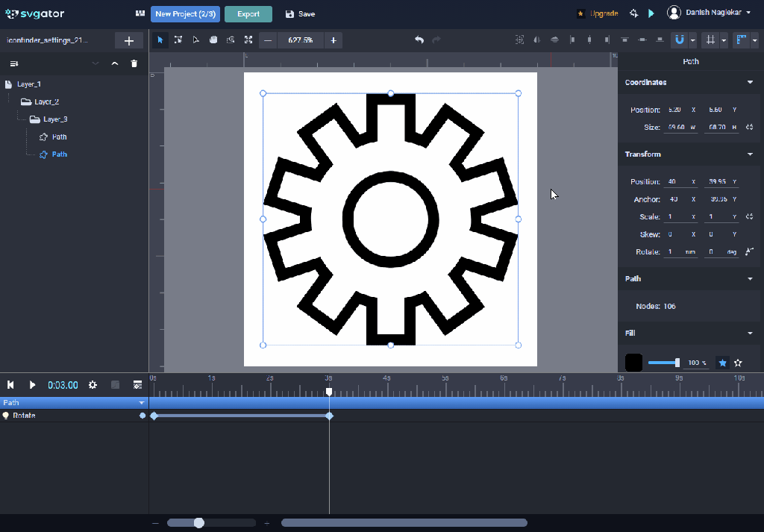Image resolution: width=764 pixels, height=532 pixels.
Task: Add new element with plus button
Action: click(129, 40)
